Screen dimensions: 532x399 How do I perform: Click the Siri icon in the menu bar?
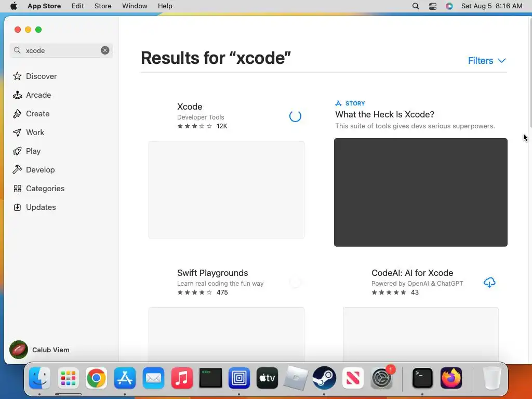449,6
